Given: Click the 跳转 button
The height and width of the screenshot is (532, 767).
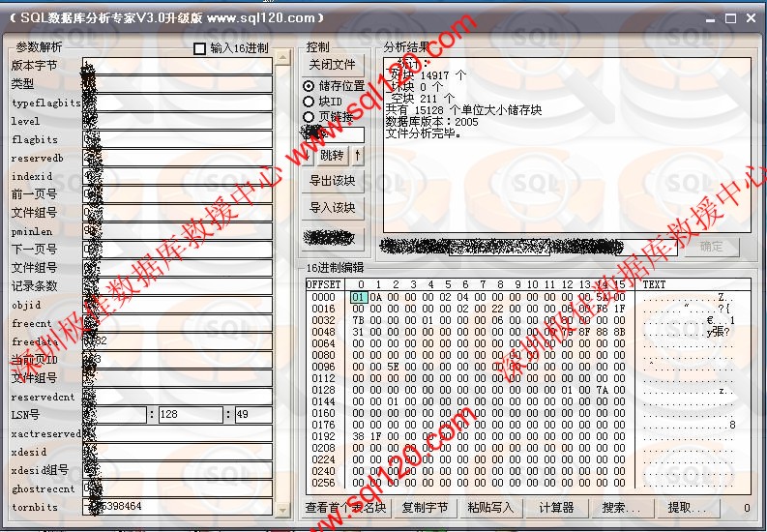Looking at the screenshot, I should point(332,156).
